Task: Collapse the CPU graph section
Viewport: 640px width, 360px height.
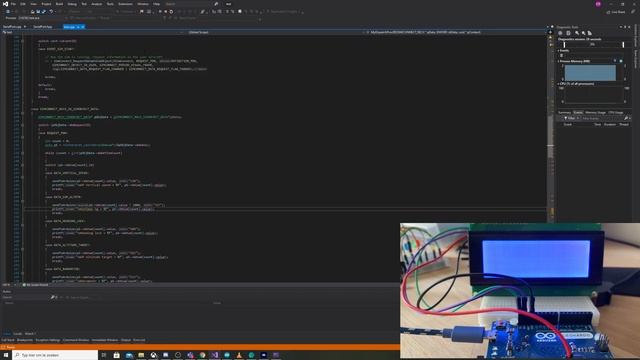Action: [x=558, y=84]
